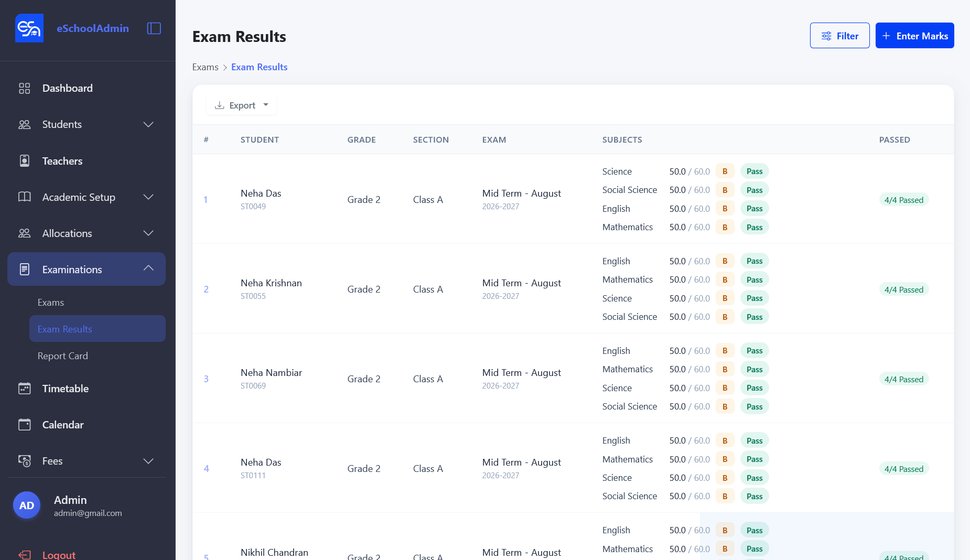Click the Students people icon
The image size is (970, 560).
[x=25, y=124]
